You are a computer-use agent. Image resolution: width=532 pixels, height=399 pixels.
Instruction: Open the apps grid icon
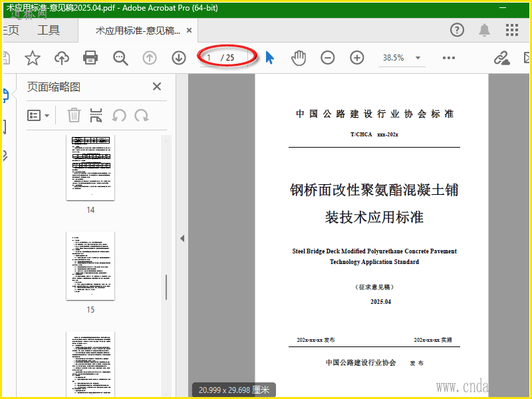pyautogui.click(x=512, y=30)
